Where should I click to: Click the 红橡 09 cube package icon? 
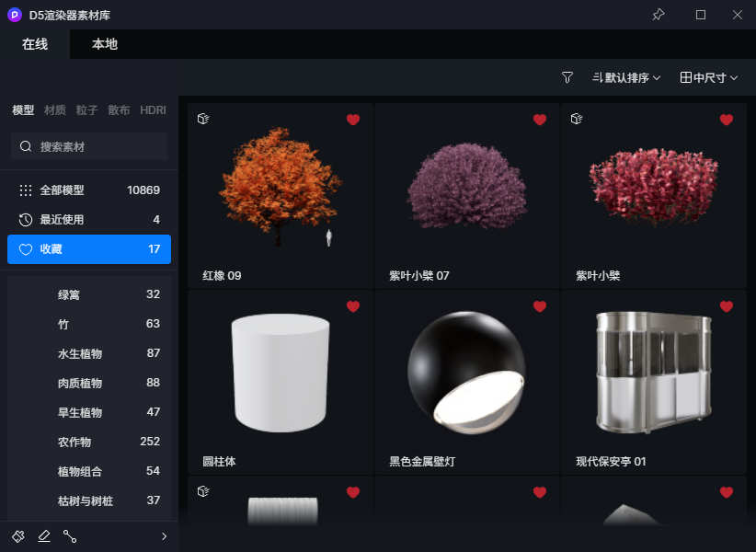(203, 119)
